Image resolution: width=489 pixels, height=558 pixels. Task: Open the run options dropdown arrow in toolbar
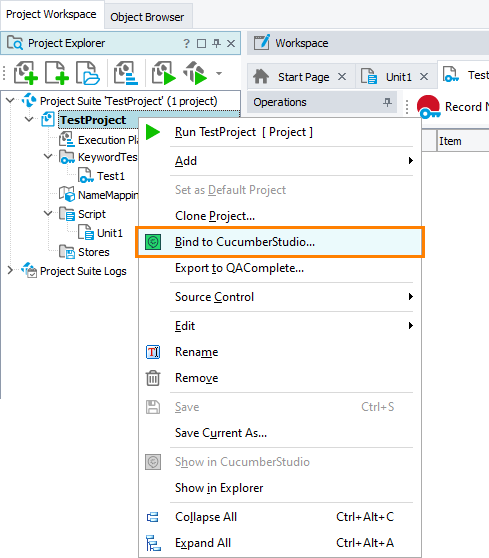(x=219, y=73)
